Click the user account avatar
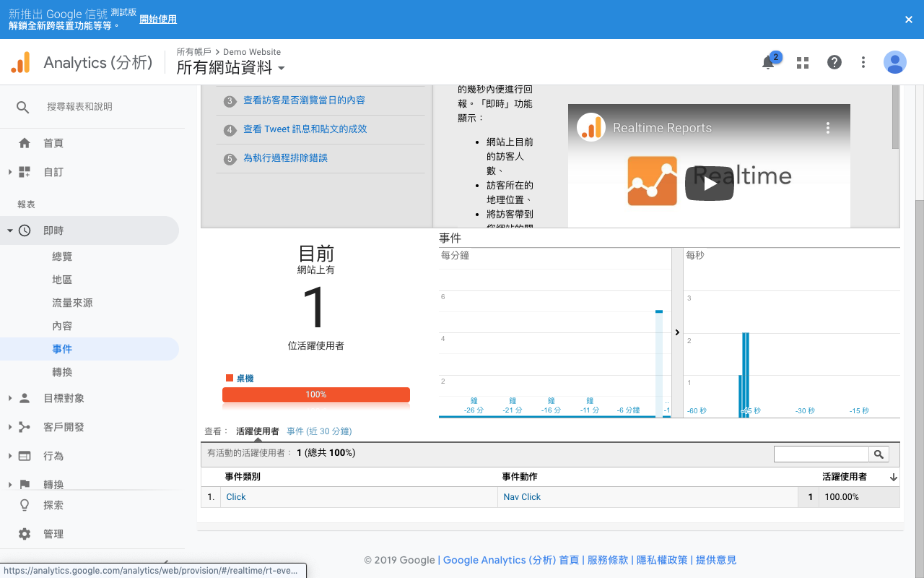The width and height of the screenshot is (924, 578). click(895, 62)
